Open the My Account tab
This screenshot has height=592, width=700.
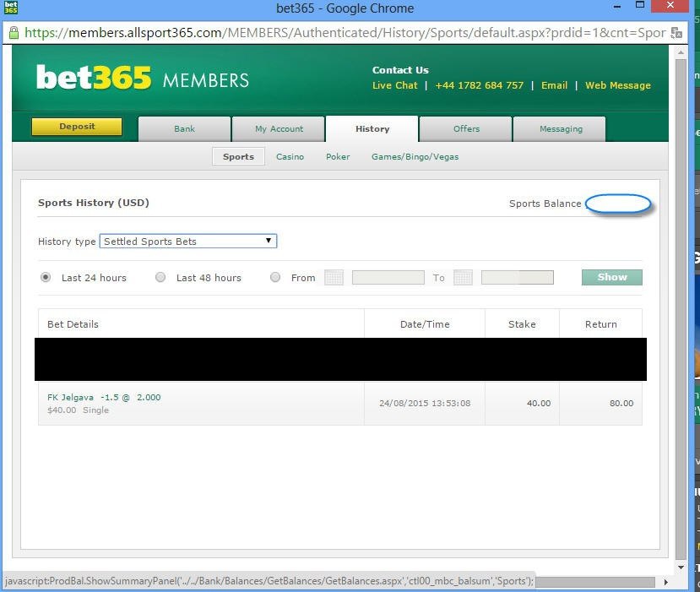pos(279,129)
